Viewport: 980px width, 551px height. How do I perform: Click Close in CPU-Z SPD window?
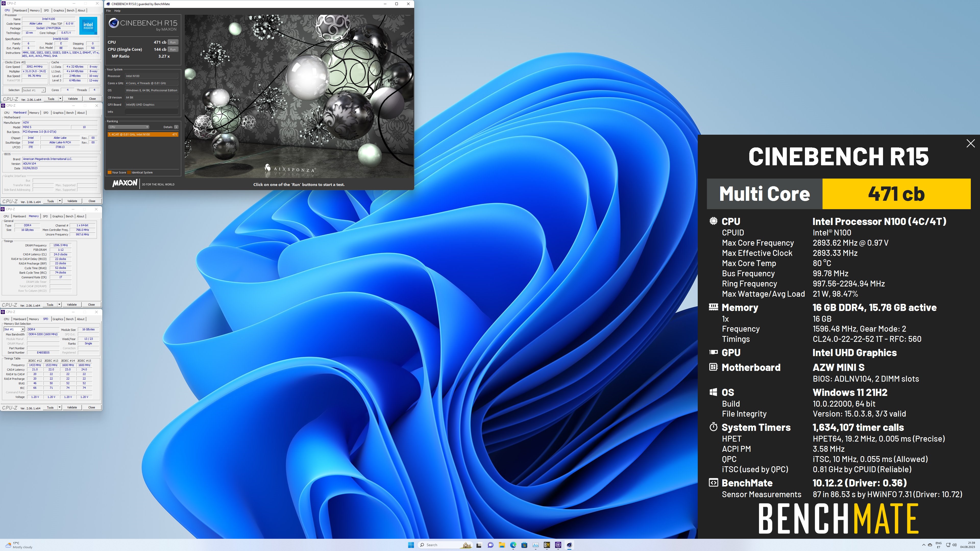[92, 407]
